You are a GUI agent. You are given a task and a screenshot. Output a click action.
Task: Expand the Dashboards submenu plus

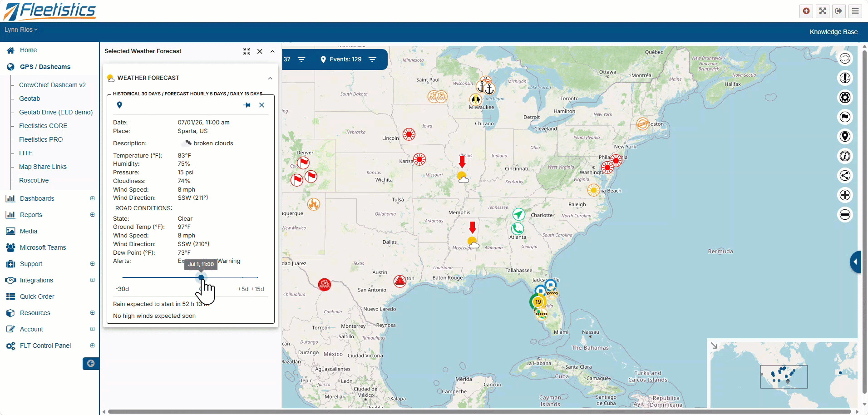click(x=93, y=198)
